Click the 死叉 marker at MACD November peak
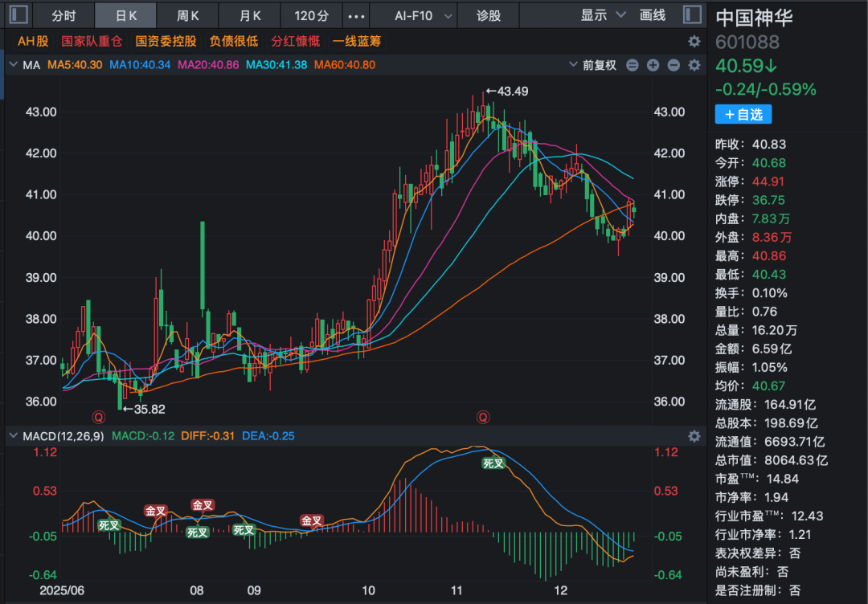The width and height of the screenshot is (868, 604). (x=493, y=463)
